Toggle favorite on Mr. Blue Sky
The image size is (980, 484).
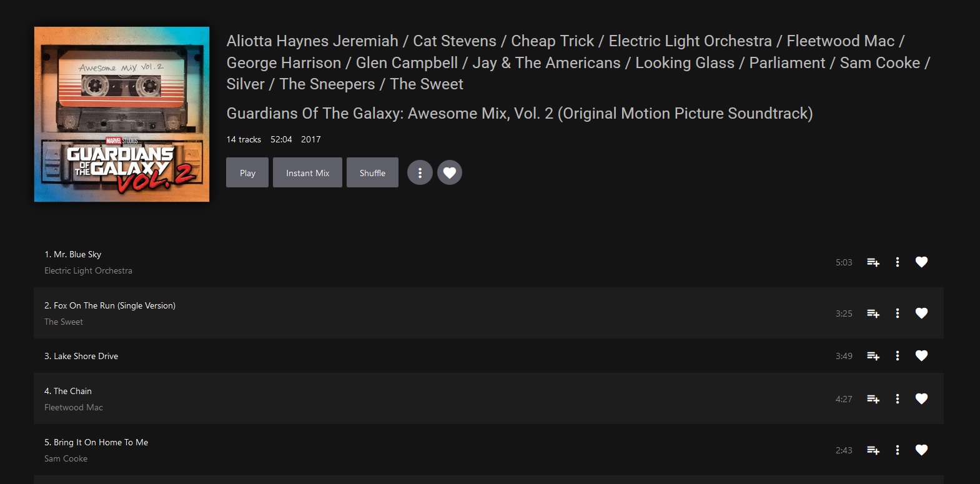tap(921, 262)
